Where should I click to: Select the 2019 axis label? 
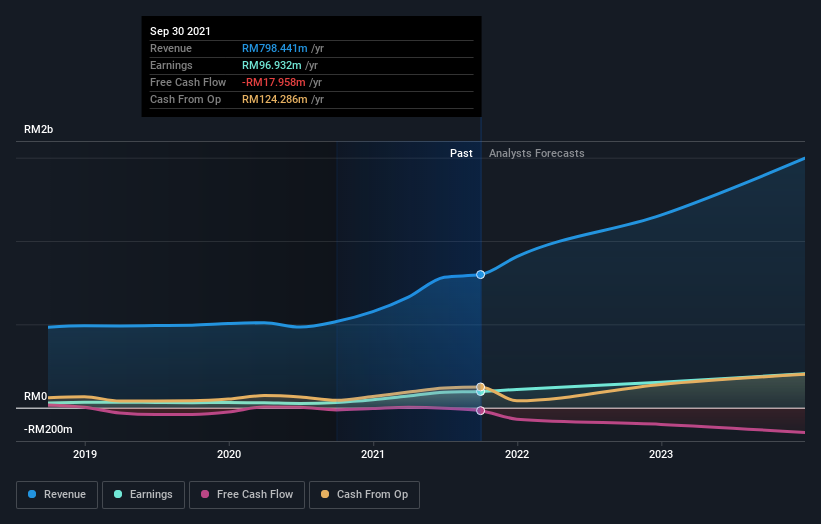85,454
